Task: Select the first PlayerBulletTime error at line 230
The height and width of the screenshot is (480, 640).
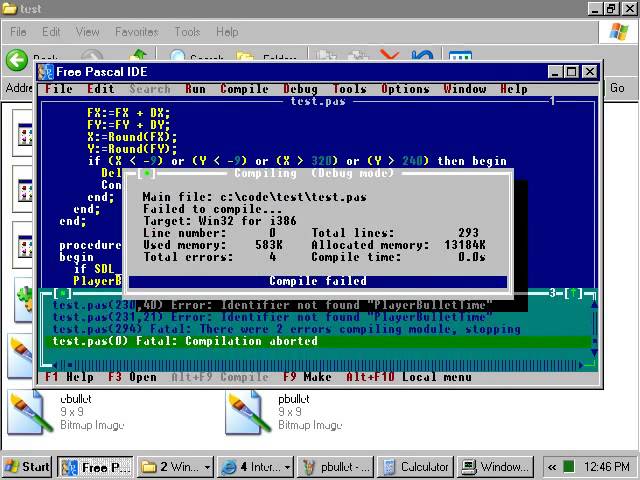Action: point(273,305)
